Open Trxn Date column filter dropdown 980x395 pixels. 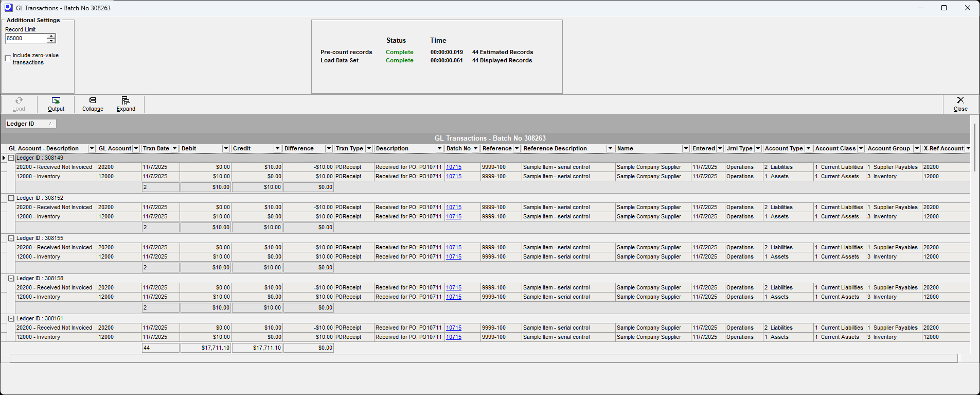174,148
